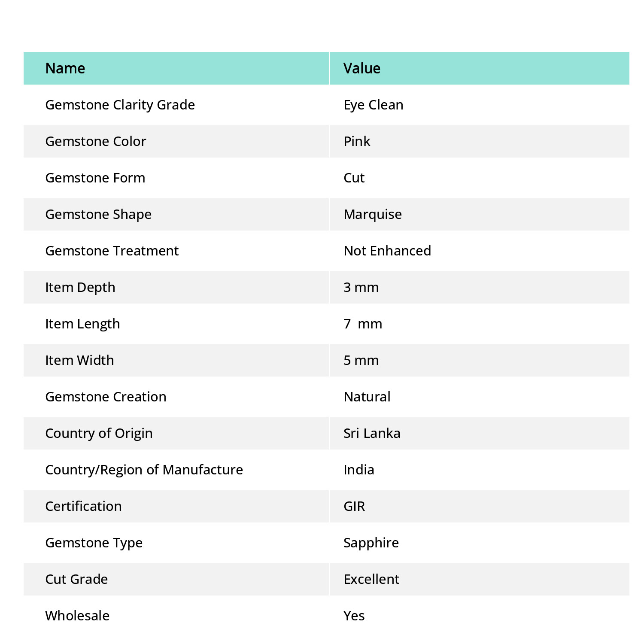The width and height of the screenshot is (644, 644).
Task: Click the Value column header
Action: coord(362,68)
